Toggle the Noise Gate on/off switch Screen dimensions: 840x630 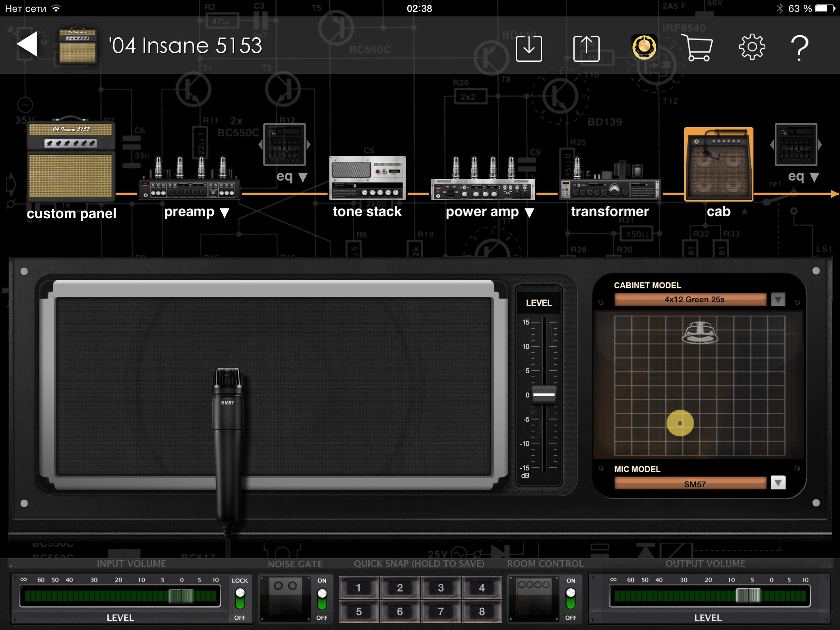(322, 599)
